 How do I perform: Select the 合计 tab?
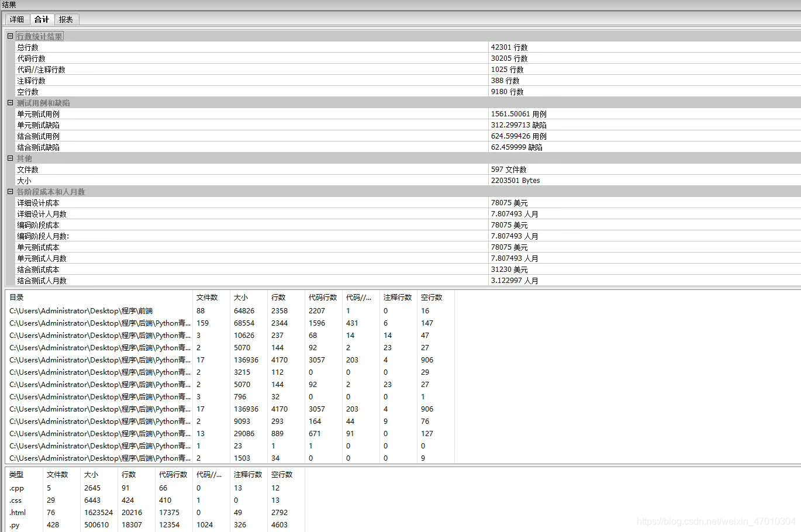click(x=42, y=19)
